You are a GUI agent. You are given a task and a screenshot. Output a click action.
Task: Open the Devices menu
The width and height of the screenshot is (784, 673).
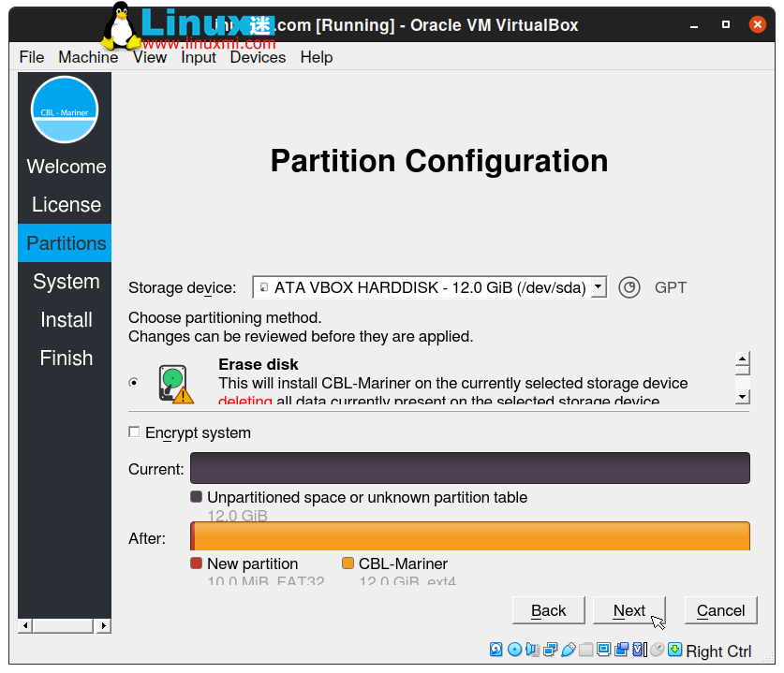pyautogui.click(x=258, y=57)
